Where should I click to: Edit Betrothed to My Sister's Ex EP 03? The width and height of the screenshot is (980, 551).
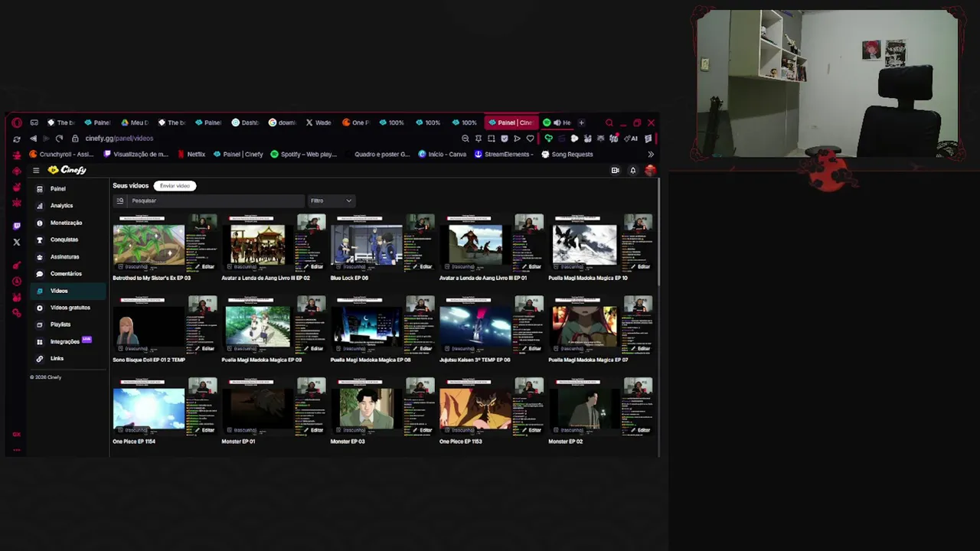[204, 266]
